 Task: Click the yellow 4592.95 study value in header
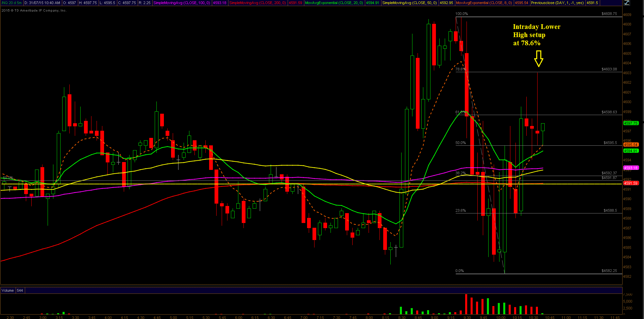[x=446, y=3]
